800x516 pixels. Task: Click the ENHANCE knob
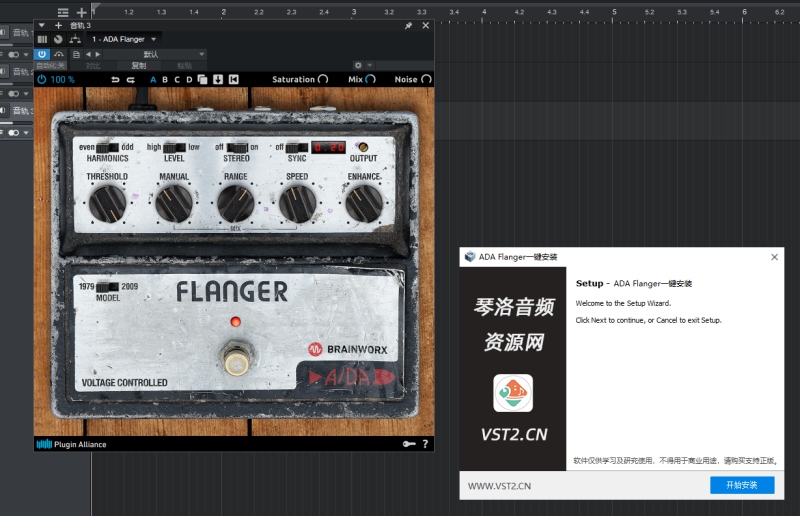[x=364, y=204]
